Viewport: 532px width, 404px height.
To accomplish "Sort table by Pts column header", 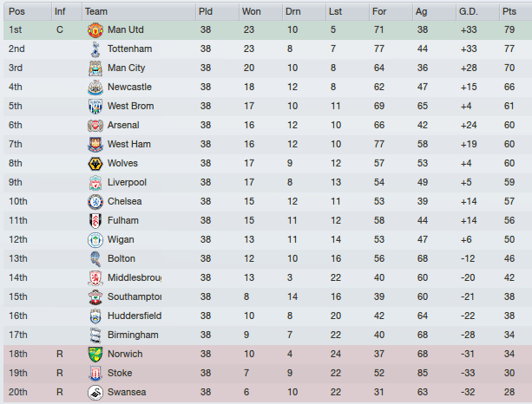I will tap(509, 11).
